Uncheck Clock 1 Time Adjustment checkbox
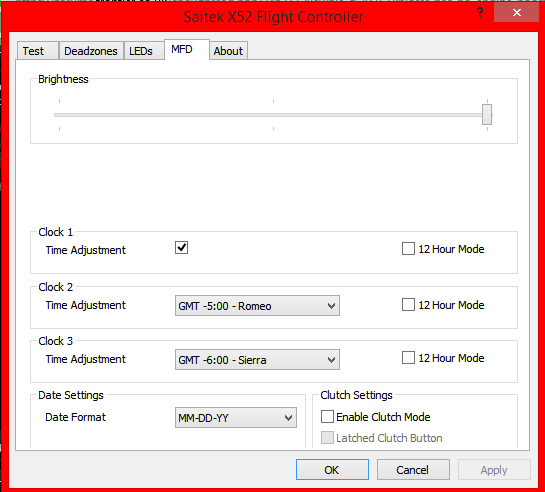Image resolution: width=545 pixels, height=492 pixels. [x=181, y=248]
